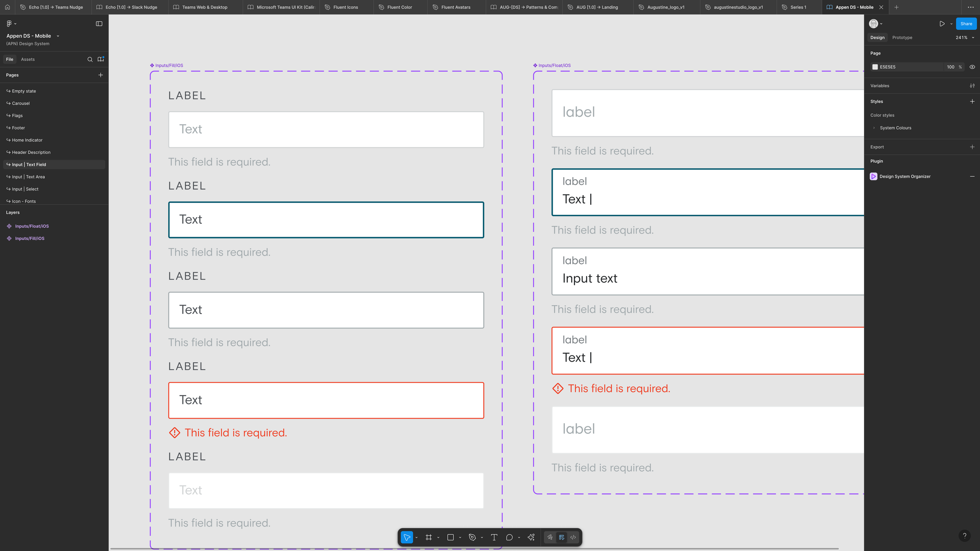Select the Pen tool
This screenshot has height=551, width=980.
pyautogui.click(x=472, y=537)
